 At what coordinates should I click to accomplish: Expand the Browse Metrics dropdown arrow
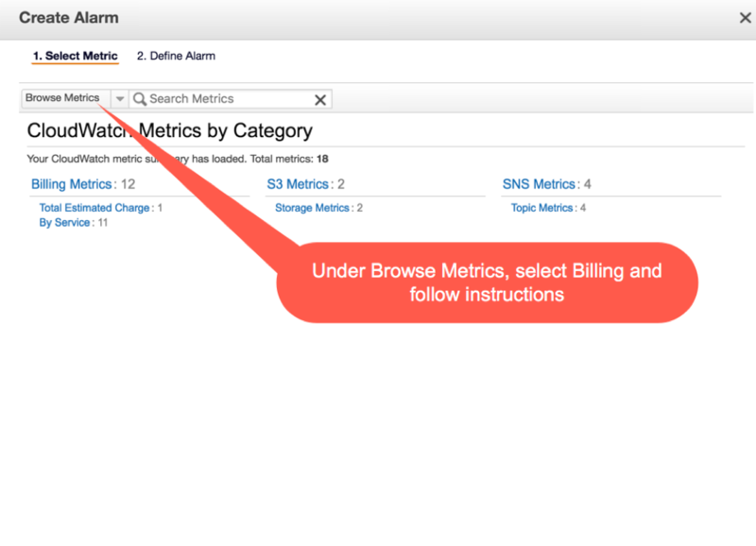click(120, 99)
